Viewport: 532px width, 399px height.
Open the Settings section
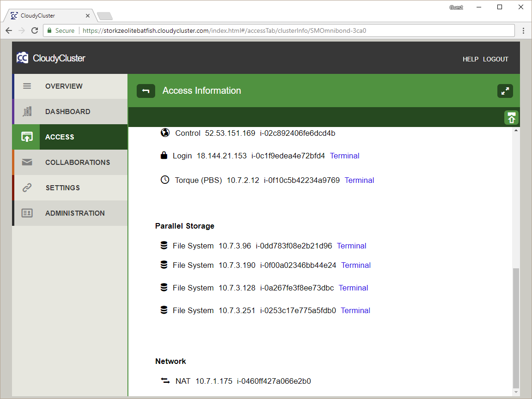coord(70,187)
